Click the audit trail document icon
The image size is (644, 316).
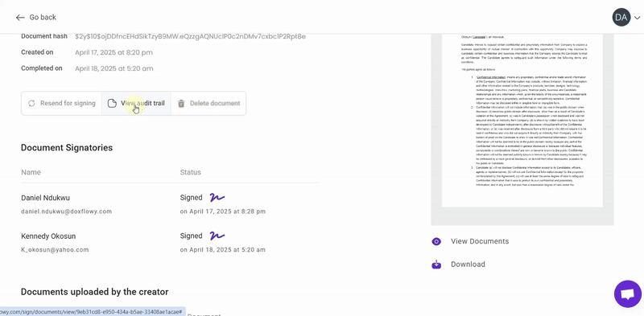pos(112,104)
